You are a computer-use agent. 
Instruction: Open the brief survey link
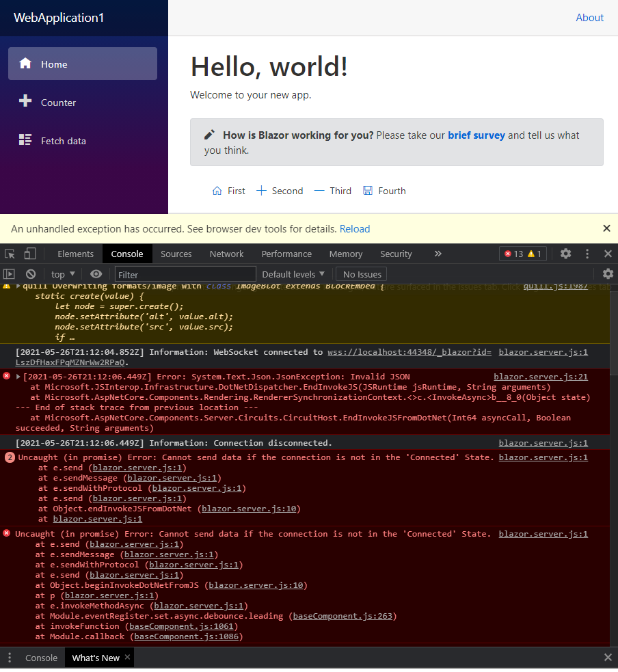[476, 135]
